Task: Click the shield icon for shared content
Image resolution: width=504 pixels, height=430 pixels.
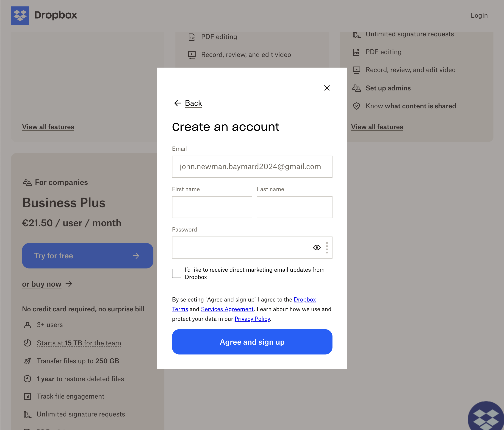Action: pyautogui.click(x=356, y=106)
